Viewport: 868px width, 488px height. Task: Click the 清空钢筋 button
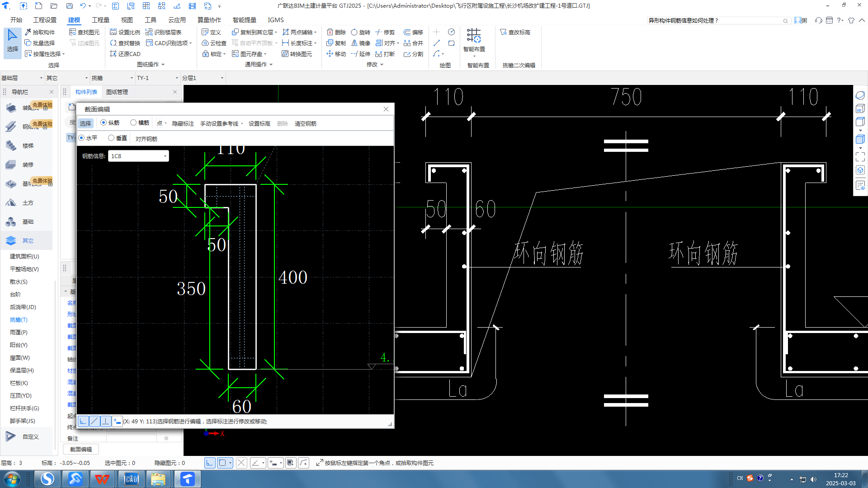pos(306,123)
